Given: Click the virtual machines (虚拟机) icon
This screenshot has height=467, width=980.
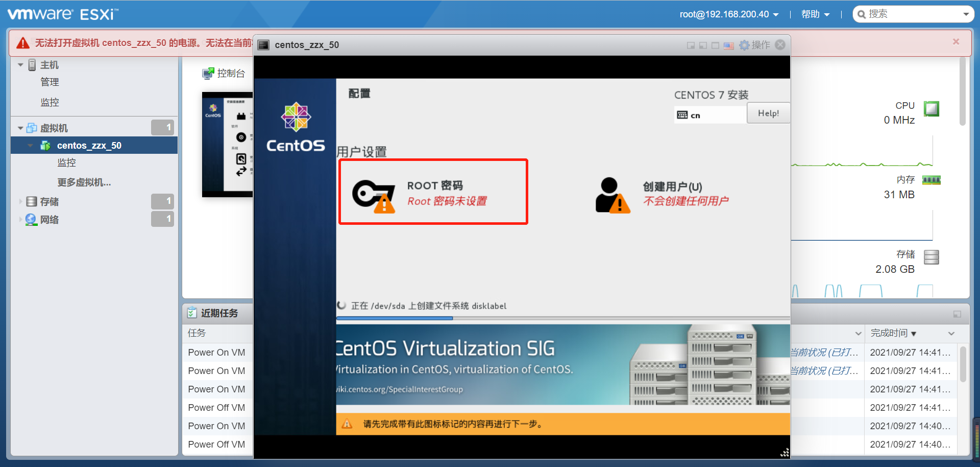Looking at the screenshot, I should [32, 128].
